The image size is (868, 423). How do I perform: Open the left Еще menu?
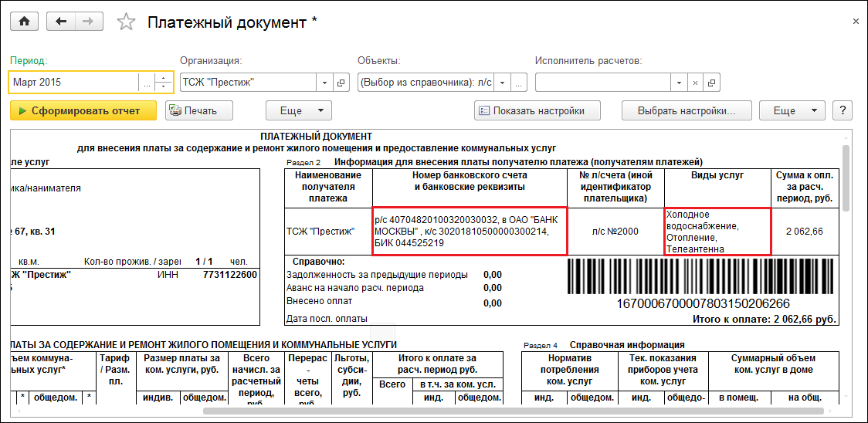(299, 110)
